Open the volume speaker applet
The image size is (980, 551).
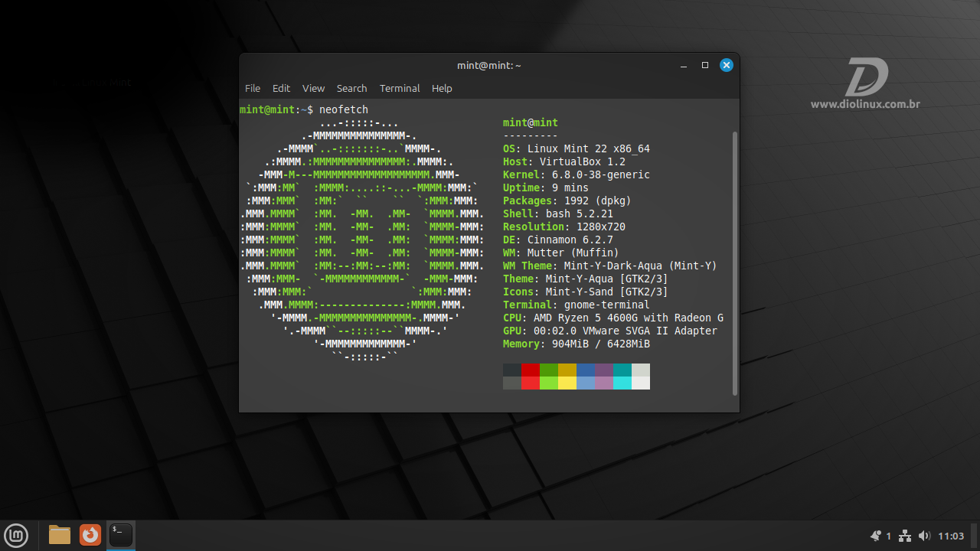click(x=924, y=536)
